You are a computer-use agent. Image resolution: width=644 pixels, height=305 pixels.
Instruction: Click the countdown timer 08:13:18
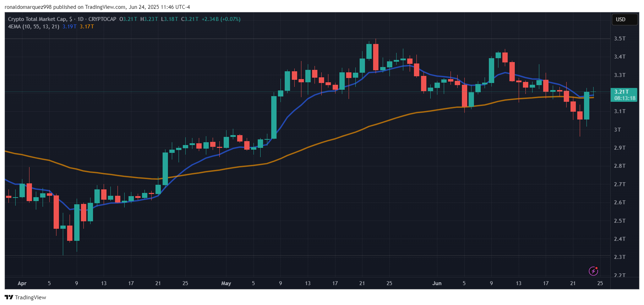tap(625, 98)
